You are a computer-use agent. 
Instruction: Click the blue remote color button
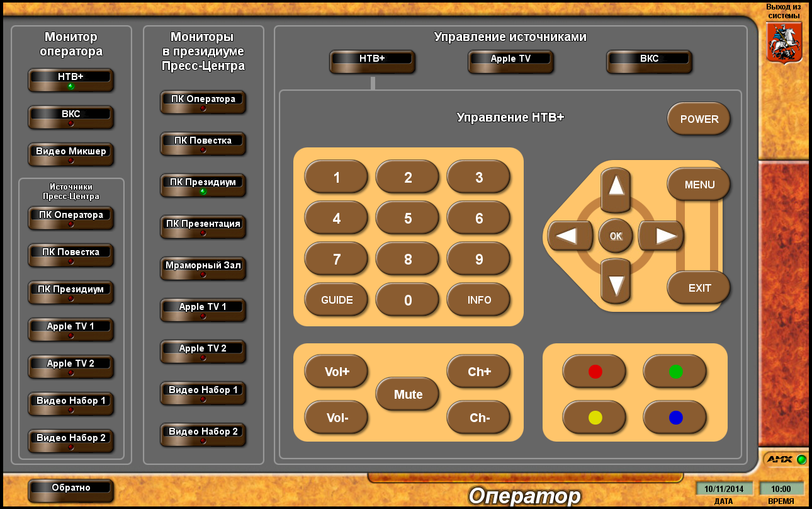(675, 417)
